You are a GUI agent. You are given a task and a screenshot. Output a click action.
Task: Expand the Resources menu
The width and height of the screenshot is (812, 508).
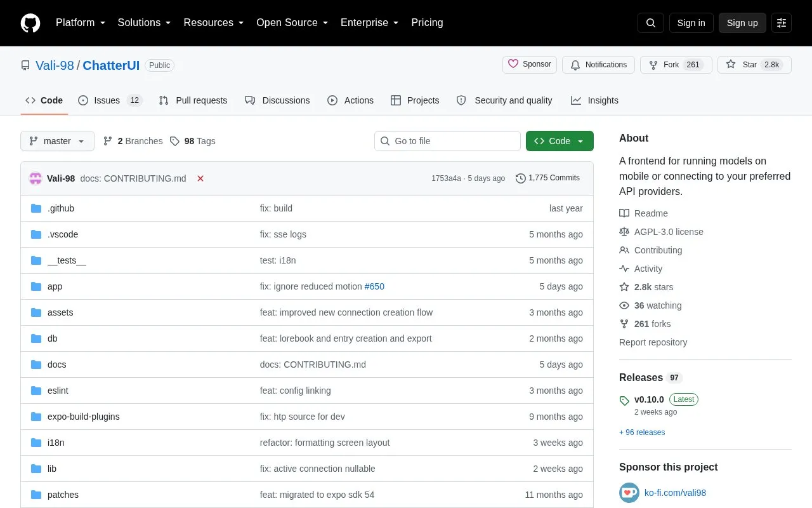pos(214,23)
